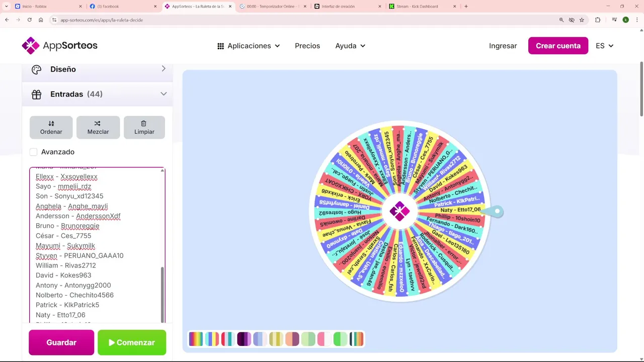Open the media control icon

pos(615,20)
